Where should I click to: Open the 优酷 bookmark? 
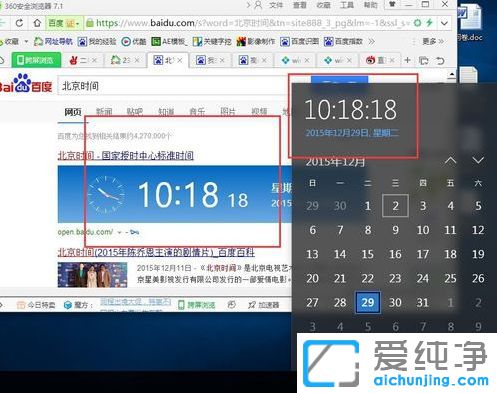(x=134, y=41)
